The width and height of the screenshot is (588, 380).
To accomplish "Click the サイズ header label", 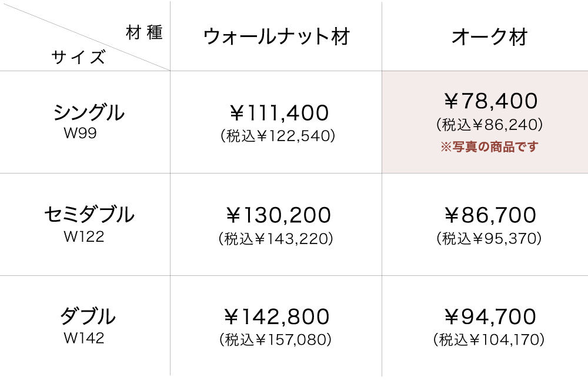I will (78, 57).
